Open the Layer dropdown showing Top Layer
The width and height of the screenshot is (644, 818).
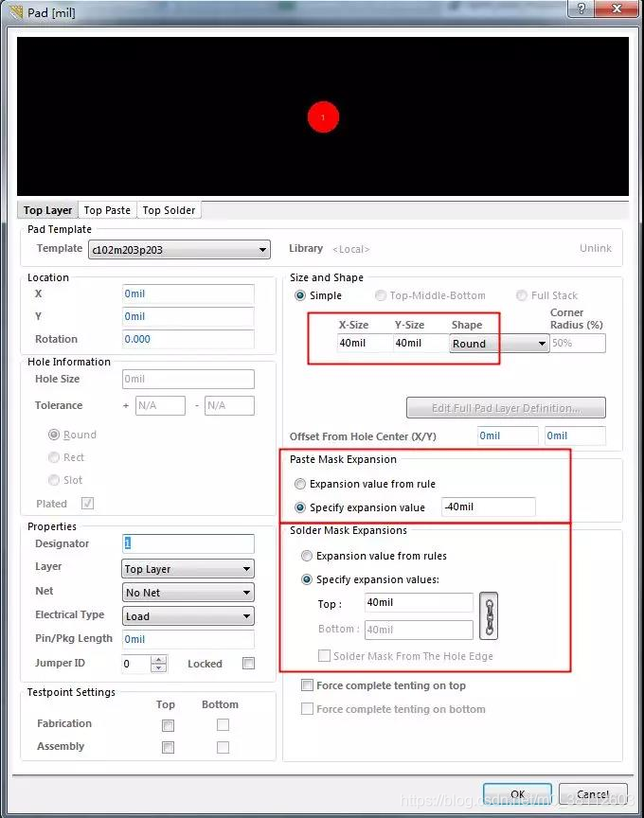tap(188, 569)
